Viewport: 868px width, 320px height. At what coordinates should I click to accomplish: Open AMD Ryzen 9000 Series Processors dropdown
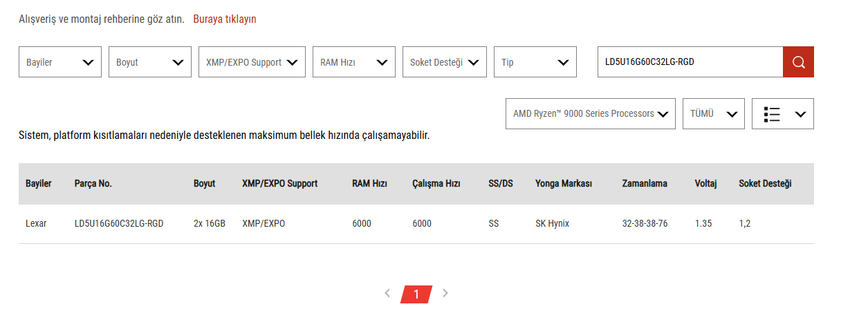click(591, 114)
